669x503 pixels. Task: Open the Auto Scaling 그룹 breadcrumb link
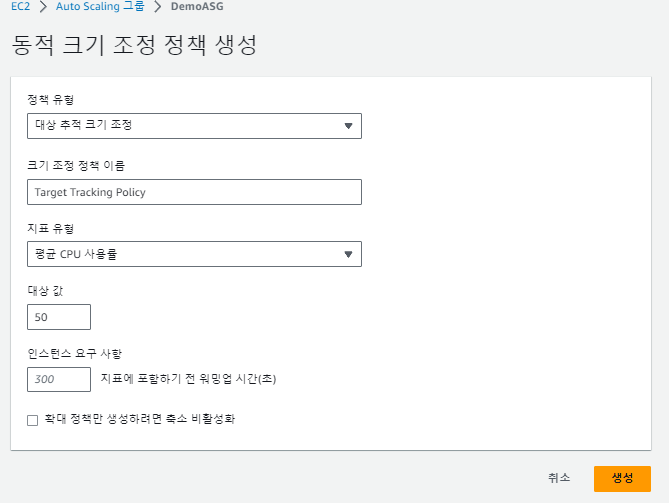(x=100, y=6)
